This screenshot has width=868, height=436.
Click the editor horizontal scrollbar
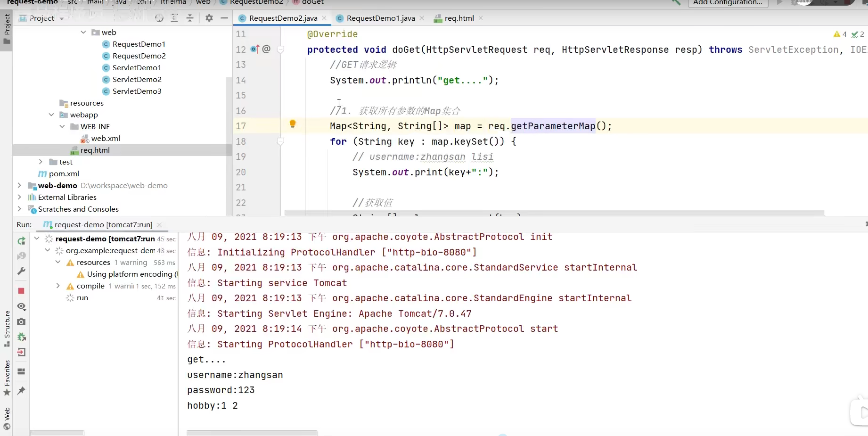(x=555, y=213)
